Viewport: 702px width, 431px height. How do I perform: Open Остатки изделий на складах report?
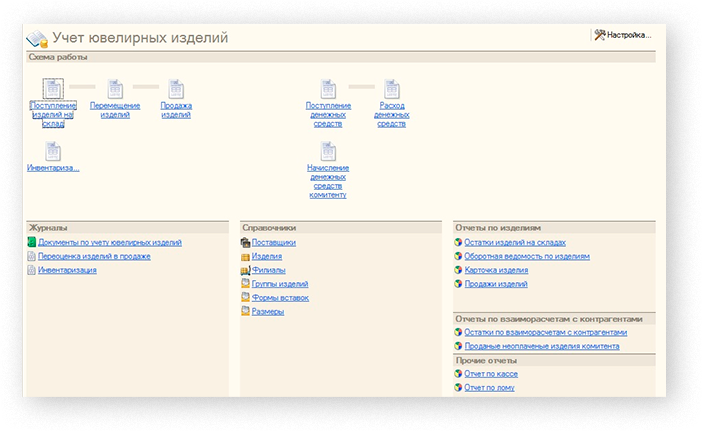pyautogui.click(x=515, y=243)
